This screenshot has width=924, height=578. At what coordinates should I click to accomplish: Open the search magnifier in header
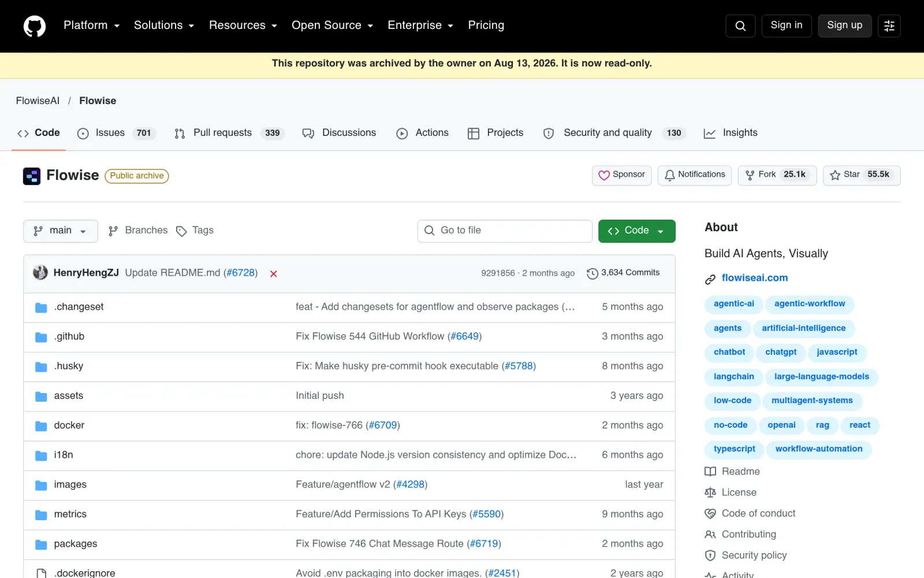(x=740, y=26)
